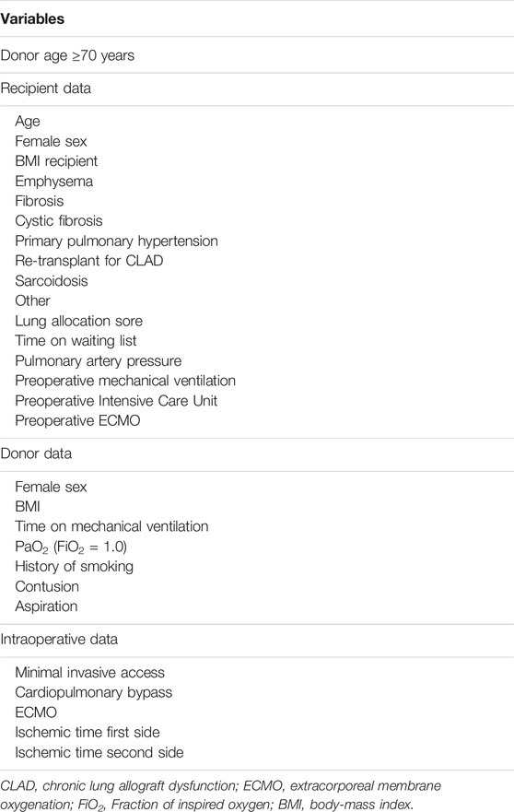Select the Sarcoidosis entry
This screenshot has width=514, height=812.
(x=52, y=281)
